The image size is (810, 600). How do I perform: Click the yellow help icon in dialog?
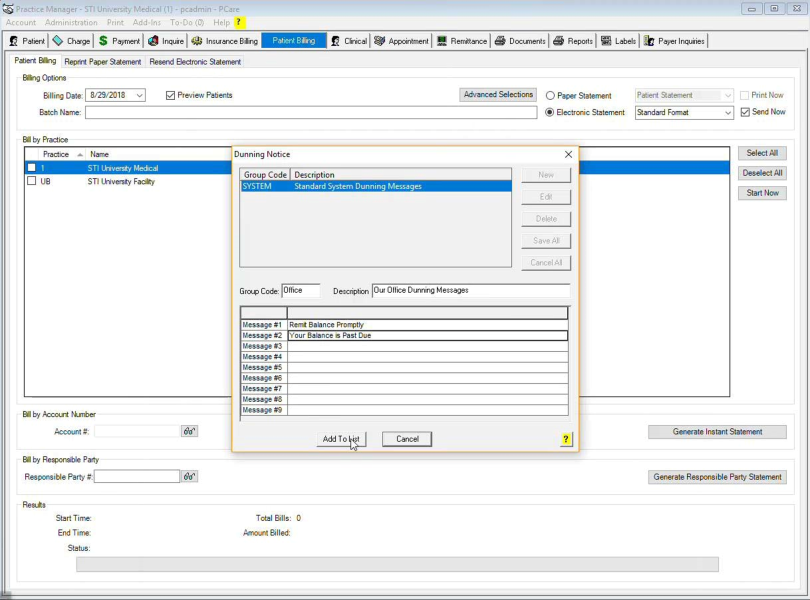[566, 439]
